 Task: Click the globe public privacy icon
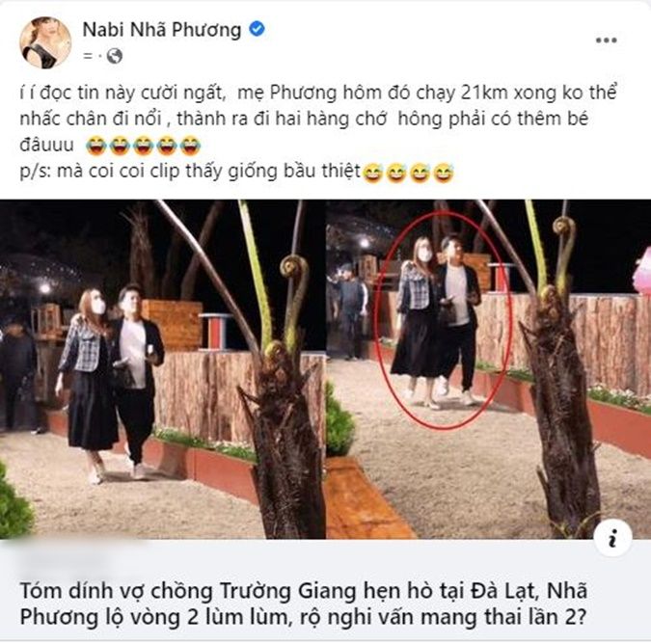[x=115, y=56]
